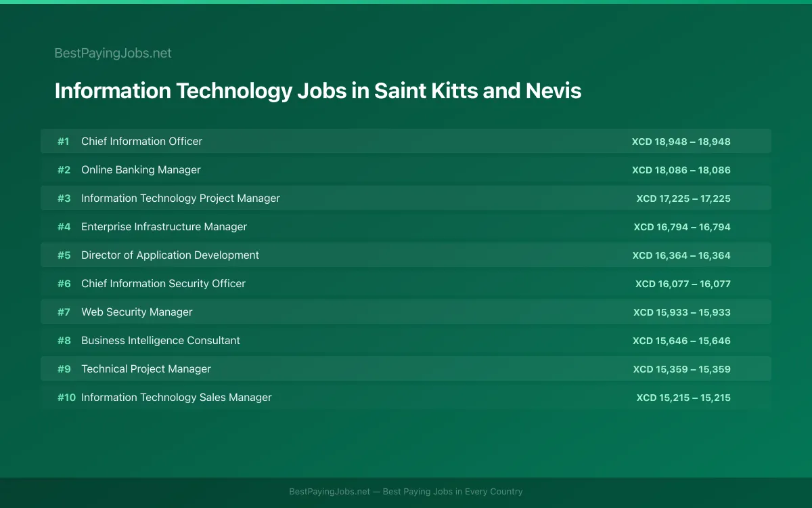Click salary XCD 18,086 – 18,086
This screenshot has width=812, height=508.
point(681,170)
